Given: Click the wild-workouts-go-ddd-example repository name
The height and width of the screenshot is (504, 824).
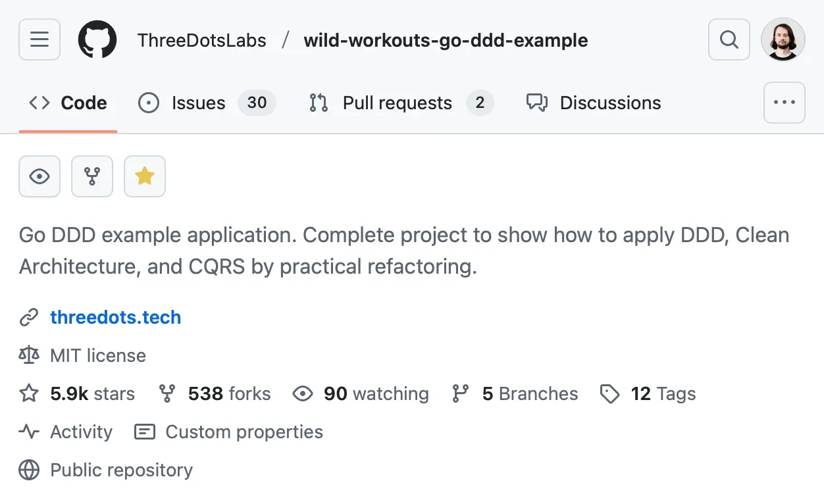Looking at the screenshot, I should (446, 40).
